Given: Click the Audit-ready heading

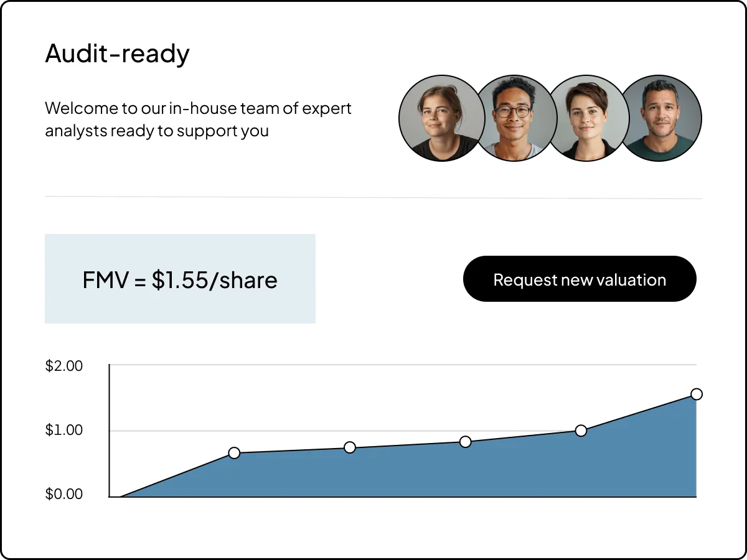Looking at the screenshot, I should point(118,54).
